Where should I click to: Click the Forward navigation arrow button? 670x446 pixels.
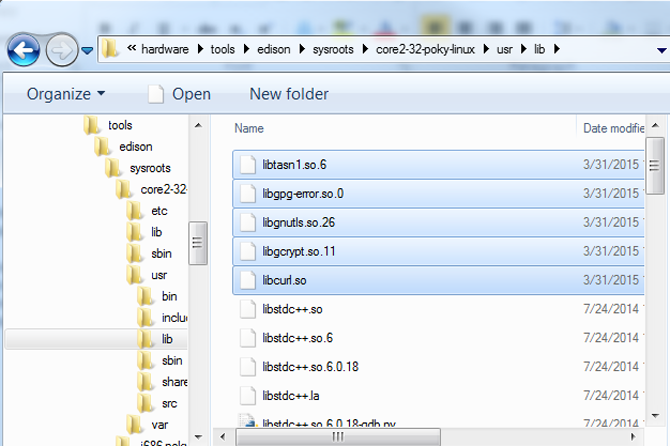[x=62, y=50]
